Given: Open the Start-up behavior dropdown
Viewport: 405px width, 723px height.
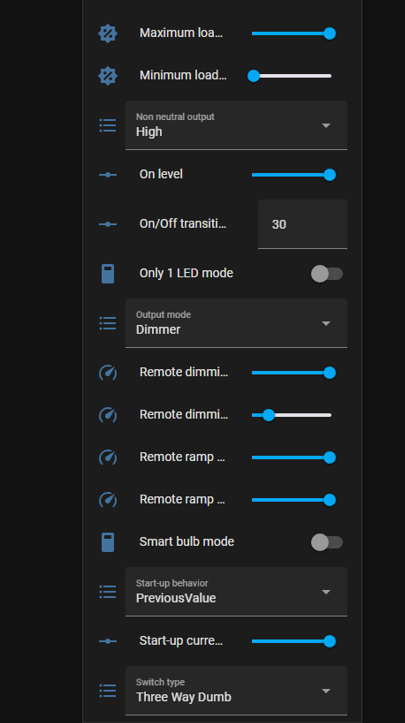Looking at the screenshot, I should [x=236, y=592].
